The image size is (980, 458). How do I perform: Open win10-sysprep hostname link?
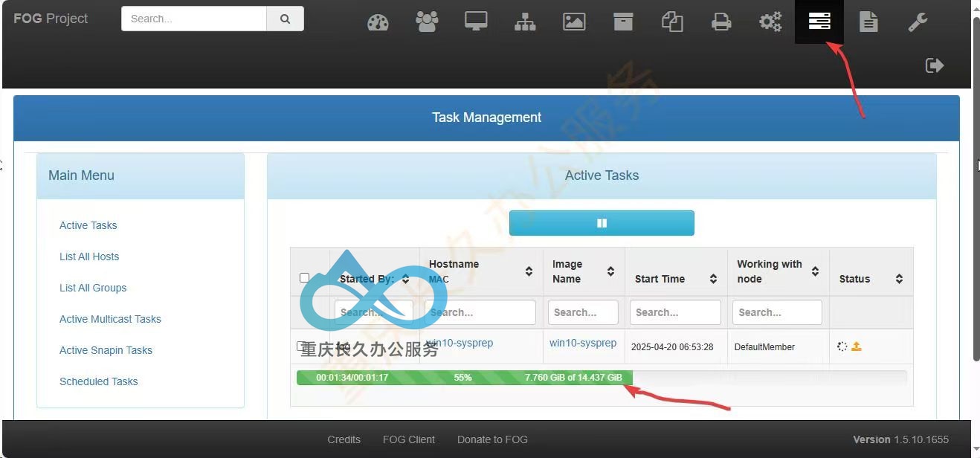pos(460,343)
